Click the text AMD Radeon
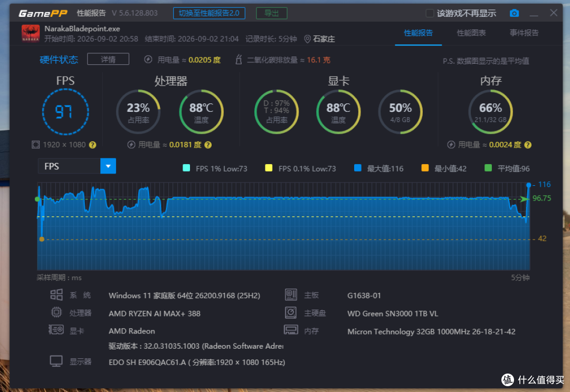570x392 pixels. (131, 331)
